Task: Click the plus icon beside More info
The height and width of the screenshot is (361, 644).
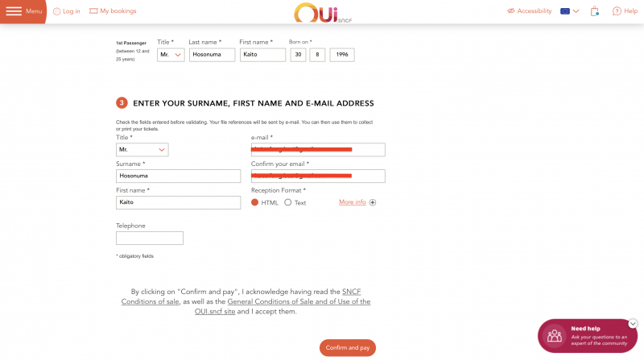Action: pyautogui.click(x=373, y=202)
